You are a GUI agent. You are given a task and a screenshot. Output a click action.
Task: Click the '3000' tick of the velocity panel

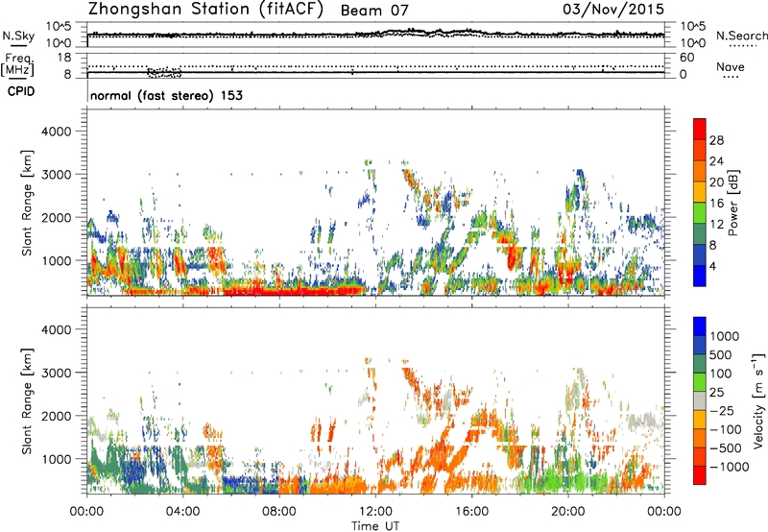(x=57, y=373)
